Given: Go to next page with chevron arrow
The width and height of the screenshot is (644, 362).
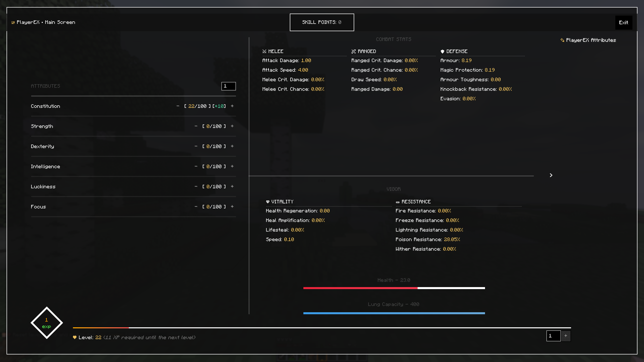Looking at the screenshot, I should 551,175.
